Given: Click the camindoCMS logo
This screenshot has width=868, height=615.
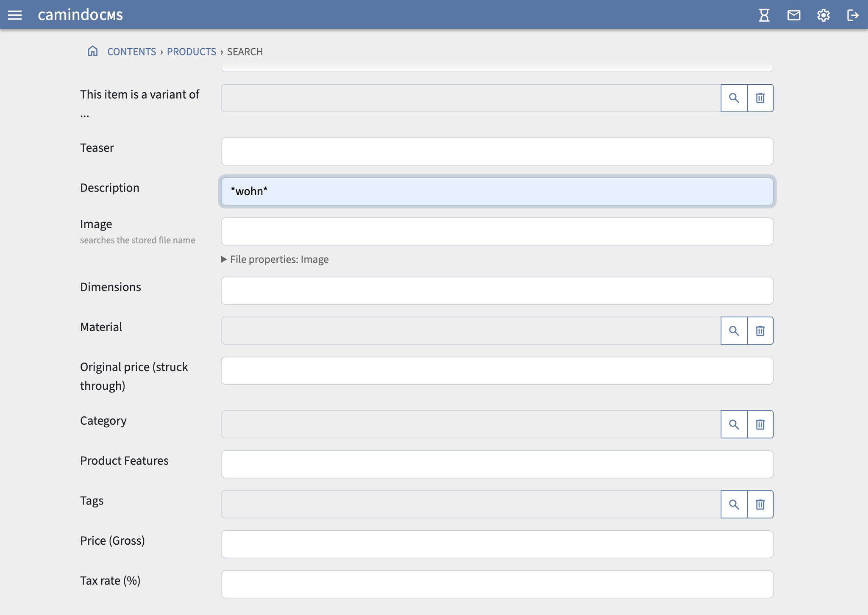Looking at the screenshot, I should 80,15.
